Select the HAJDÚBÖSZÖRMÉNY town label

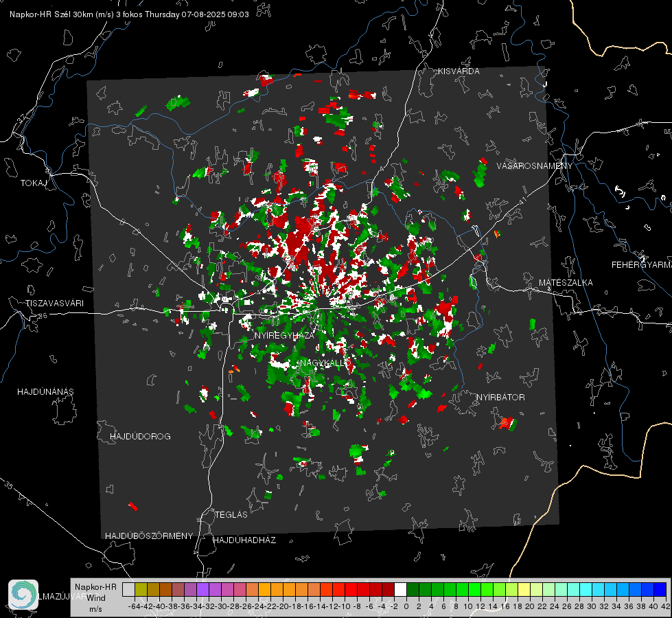point(149,536)
